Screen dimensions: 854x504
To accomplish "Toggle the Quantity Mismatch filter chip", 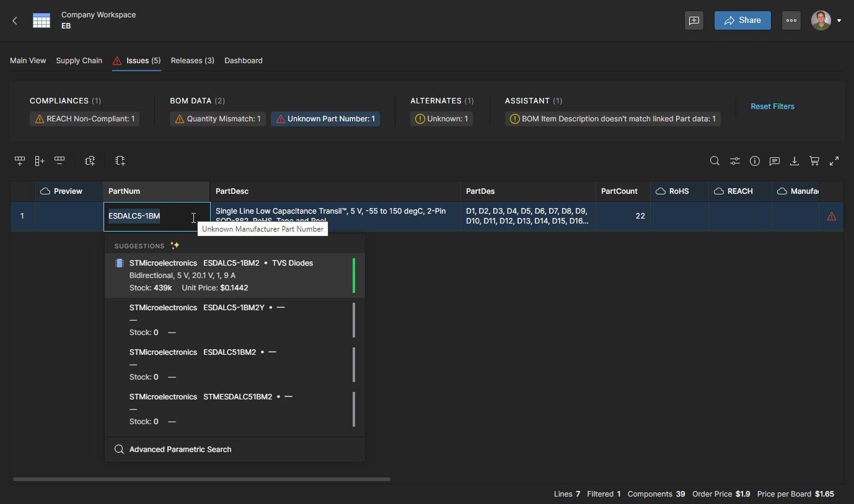I will (218, 119).
